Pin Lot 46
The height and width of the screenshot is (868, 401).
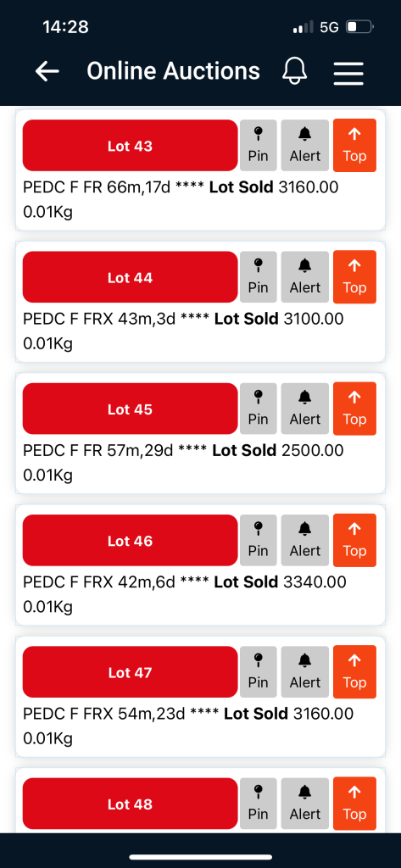258,540
